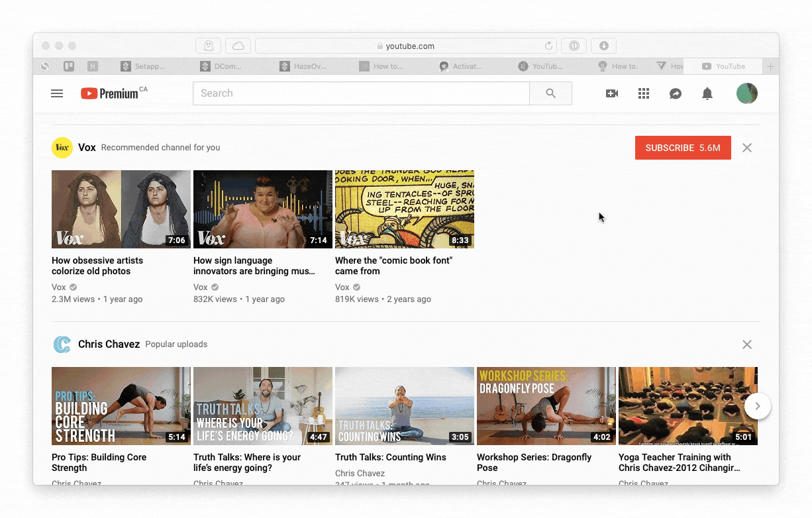
Task: Open the account avatar menu
Action: pos(747,93)
